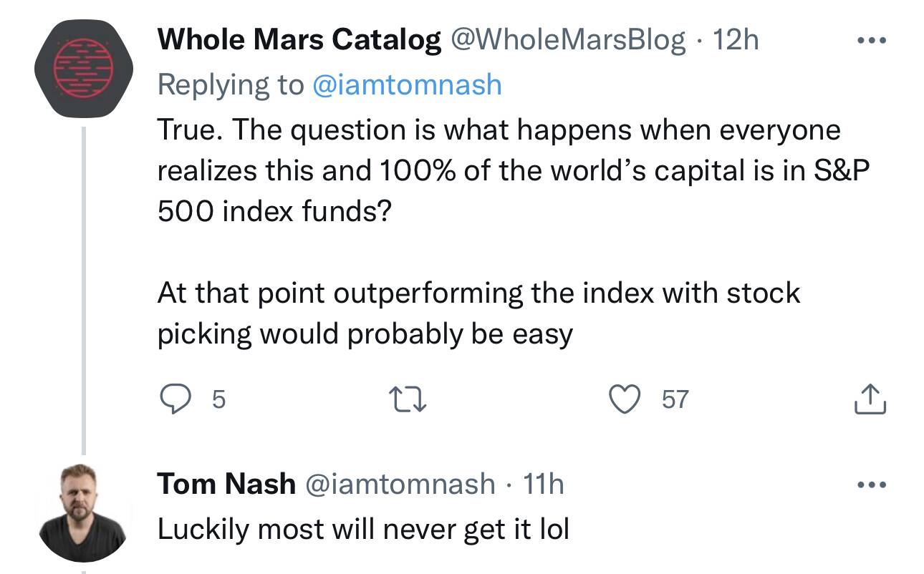Screen dimensions: 924x574
Task: Open the reply "Luckily most will never get it lol"
Action: [363, 529]
